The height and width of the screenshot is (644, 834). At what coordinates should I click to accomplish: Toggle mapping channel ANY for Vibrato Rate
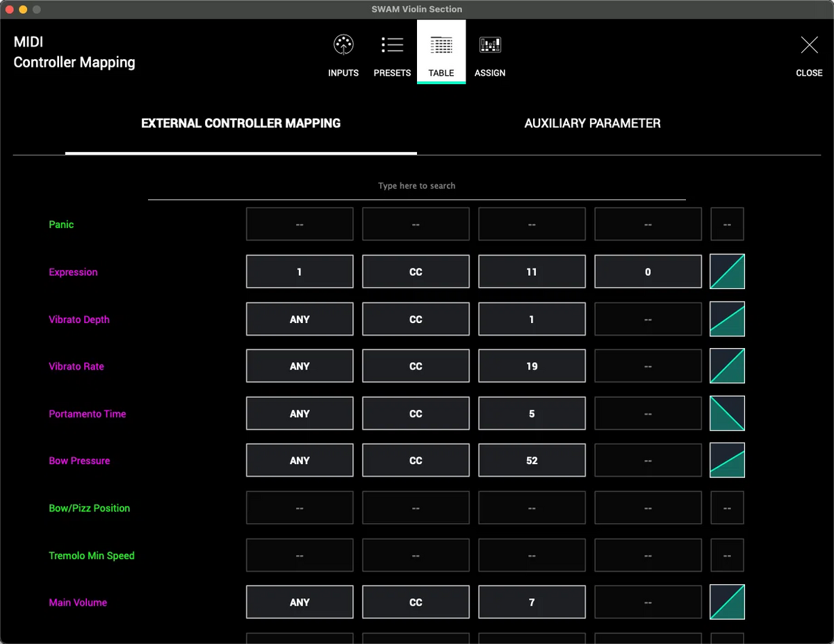pos(300,366)
